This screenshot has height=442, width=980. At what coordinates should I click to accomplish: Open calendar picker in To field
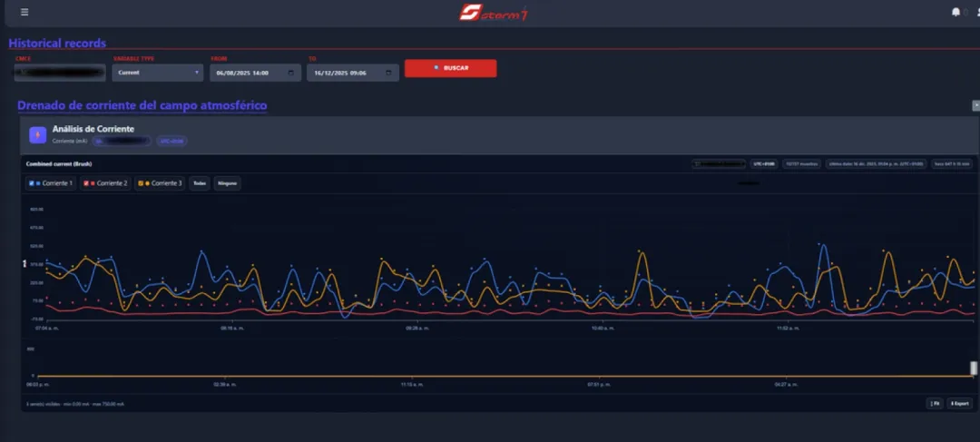pos(388,73)
